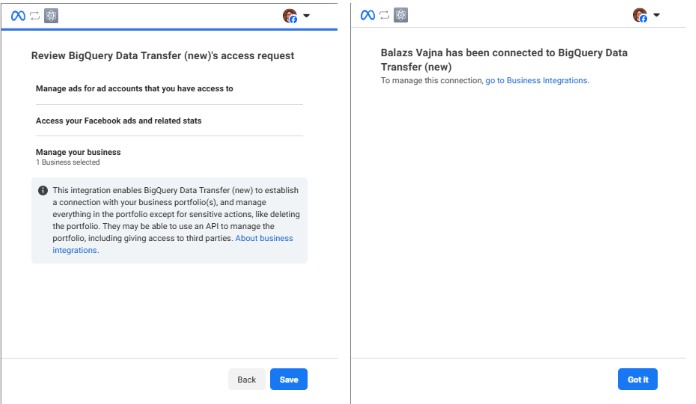Click the BigQuery app icon in the access request dialog
Screen dimensions: 696x404
click(51, 15)
